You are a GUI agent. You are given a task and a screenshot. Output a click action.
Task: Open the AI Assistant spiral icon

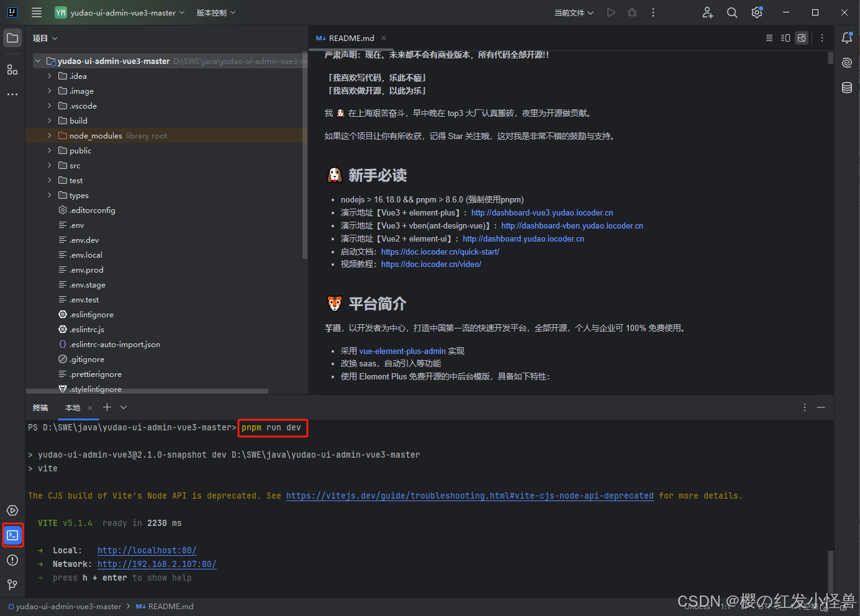pos(847,63)
